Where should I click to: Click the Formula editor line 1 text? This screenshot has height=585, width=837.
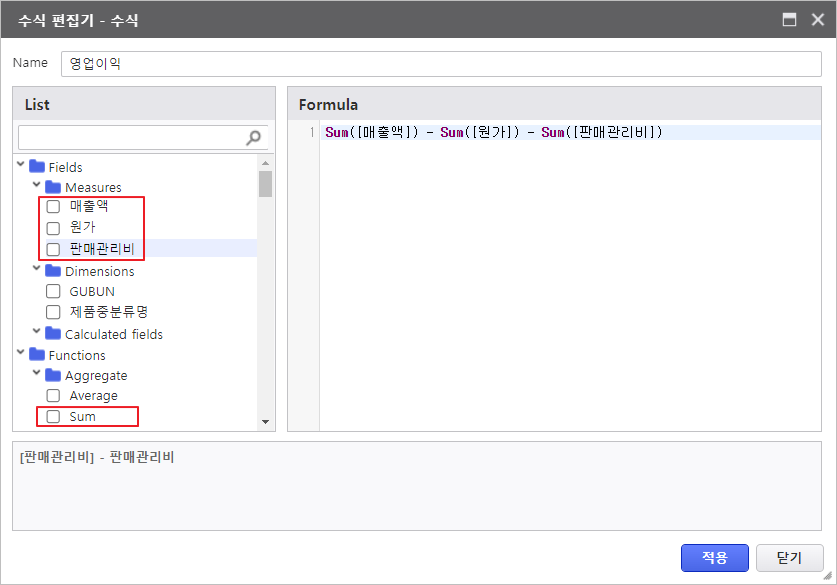point(494,132)
